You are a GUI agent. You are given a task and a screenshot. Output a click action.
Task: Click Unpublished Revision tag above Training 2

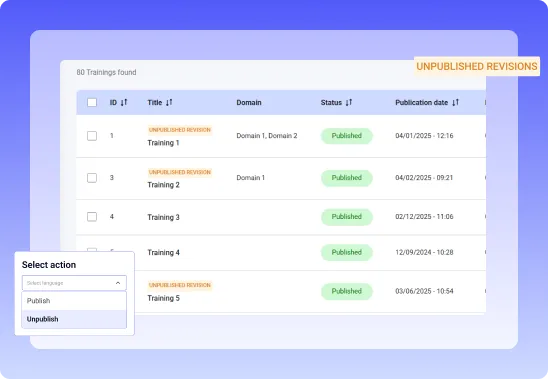(180, 172)
